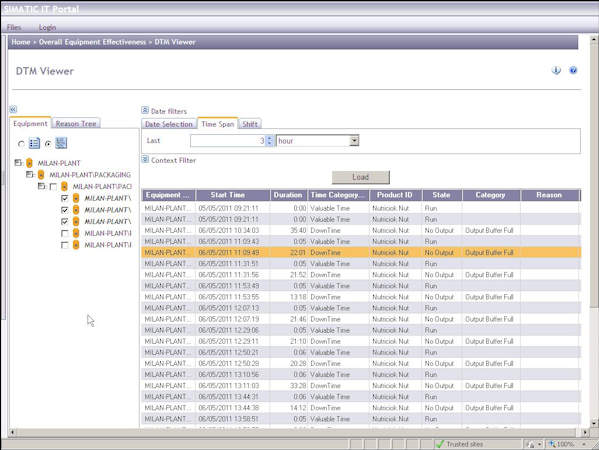The height and width of the screenshot is (450, 599).
Task: Collapse the left panel with double-arrow icon
Action: pyautogui.click(x=13, y=110)
